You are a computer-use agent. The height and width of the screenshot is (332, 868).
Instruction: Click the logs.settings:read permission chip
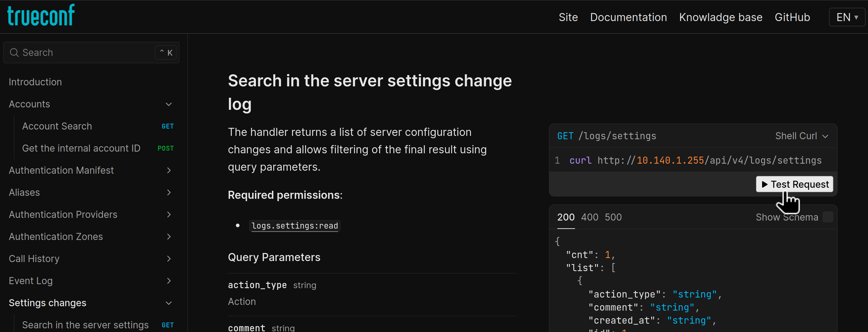click(294, 226)
